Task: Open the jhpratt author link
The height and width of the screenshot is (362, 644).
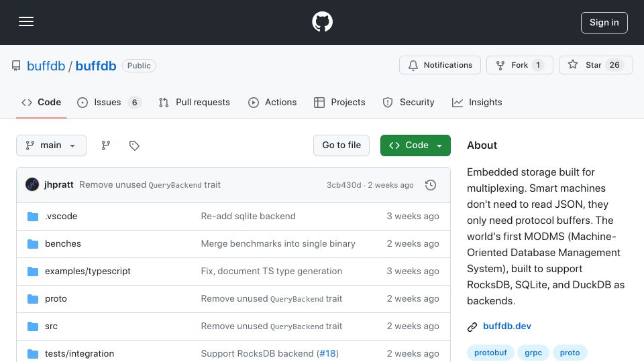Action: click(x=59, y=185)
